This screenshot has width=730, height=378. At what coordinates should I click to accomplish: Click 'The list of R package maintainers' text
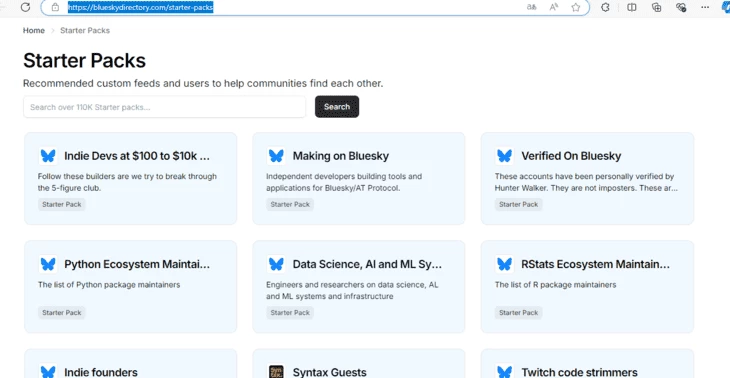click(x=555, y=284)
